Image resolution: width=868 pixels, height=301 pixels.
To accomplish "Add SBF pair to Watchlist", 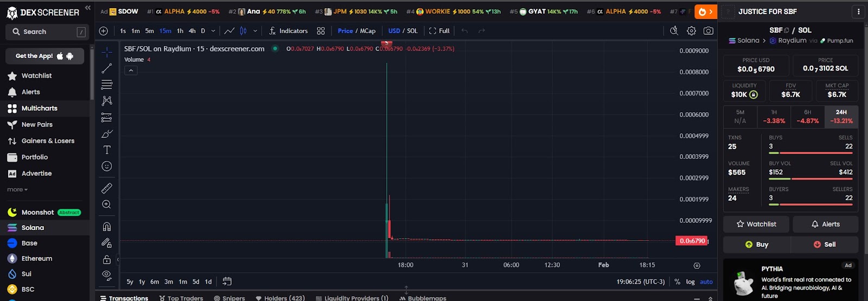I will tap(756, 224).
